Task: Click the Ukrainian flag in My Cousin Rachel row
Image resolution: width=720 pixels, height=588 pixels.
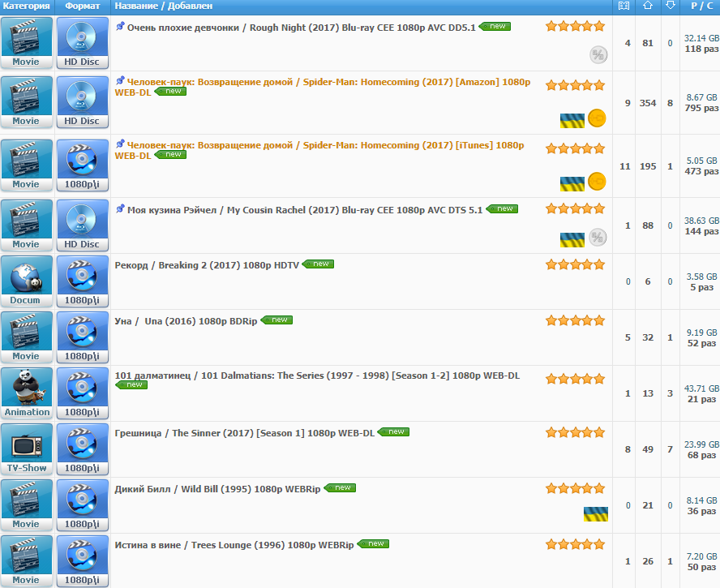Action: coord(572,240)
